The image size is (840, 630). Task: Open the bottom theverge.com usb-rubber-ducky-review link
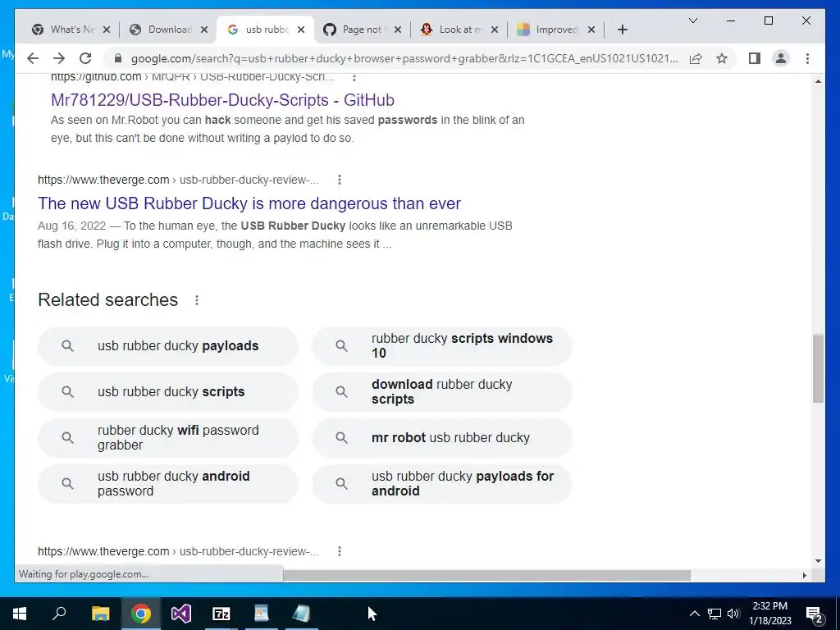178,551
